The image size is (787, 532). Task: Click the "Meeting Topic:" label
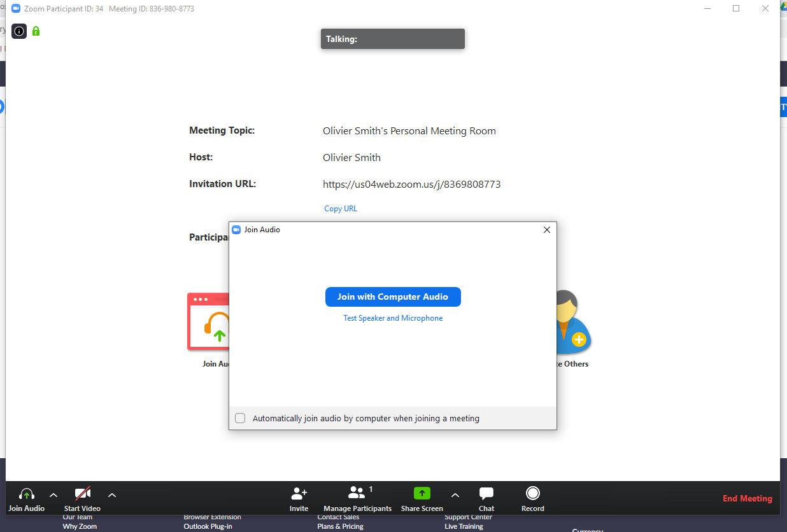pos(222,130)
